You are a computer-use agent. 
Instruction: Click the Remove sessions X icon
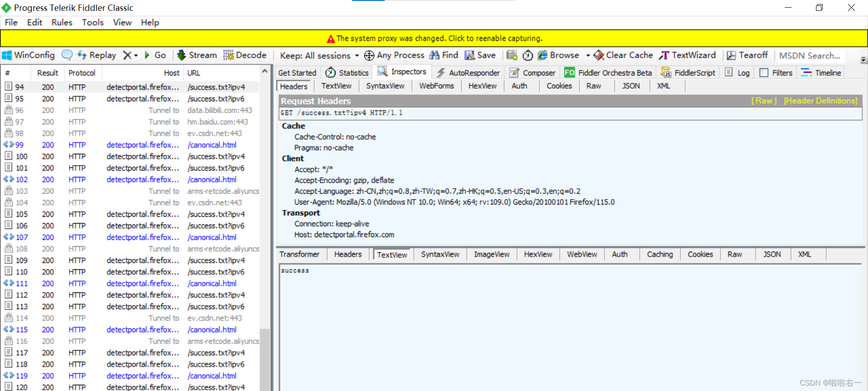[127, 55]
